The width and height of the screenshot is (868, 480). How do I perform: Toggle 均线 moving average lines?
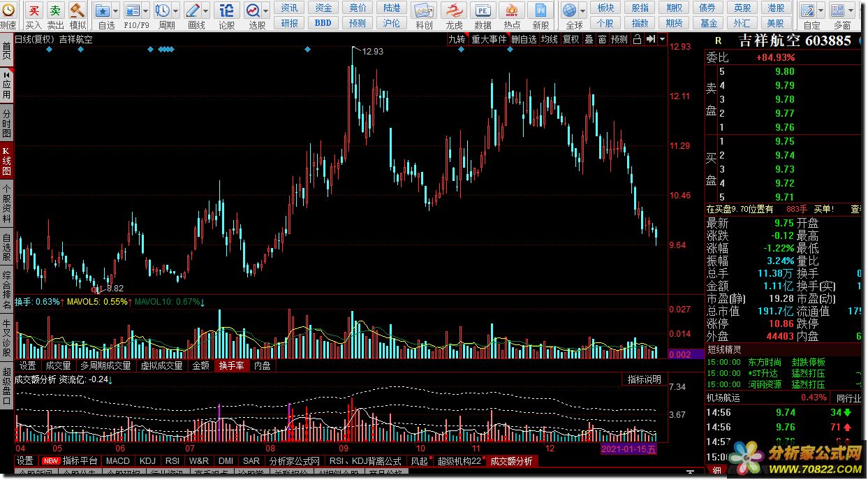(x=550, y=40)
